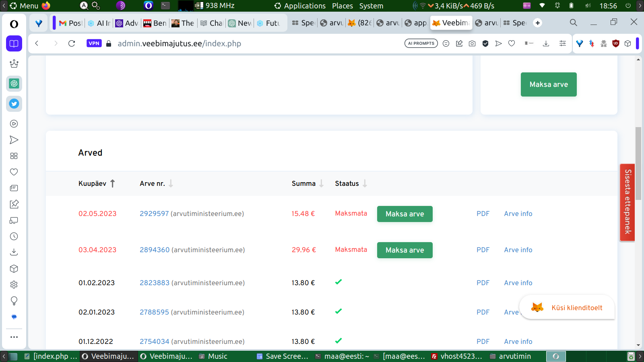This screenshot has width=644, height=362.
Task: Open Easy Setup sliders icon
Action: pyautogui.click(x=563, y=43)
